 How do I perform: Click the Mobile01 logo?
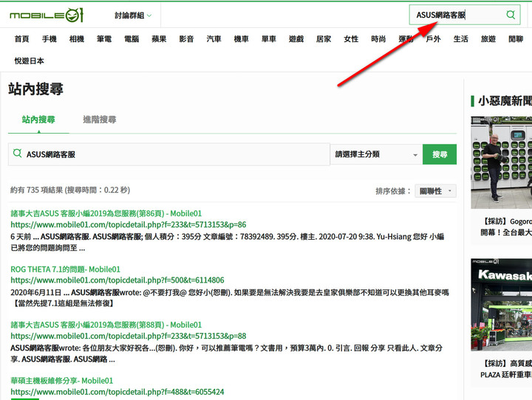coord(47,15)
